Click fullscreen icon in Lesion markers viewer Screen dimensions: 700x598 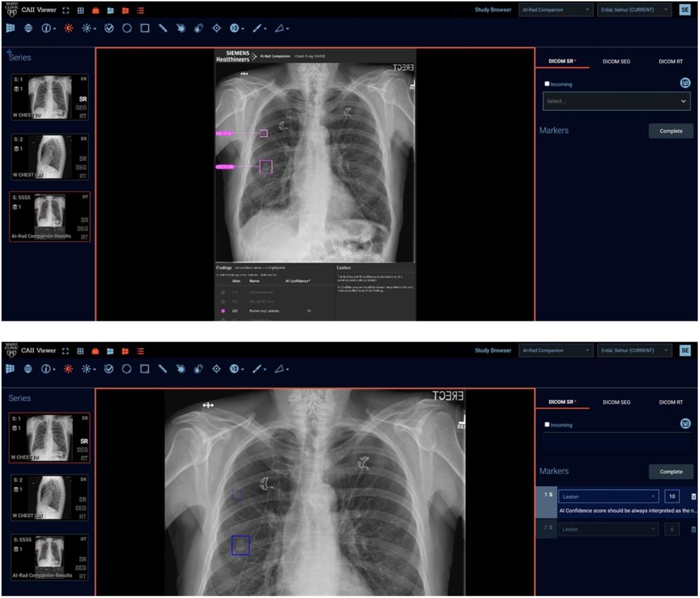click(x=66, y=351)
